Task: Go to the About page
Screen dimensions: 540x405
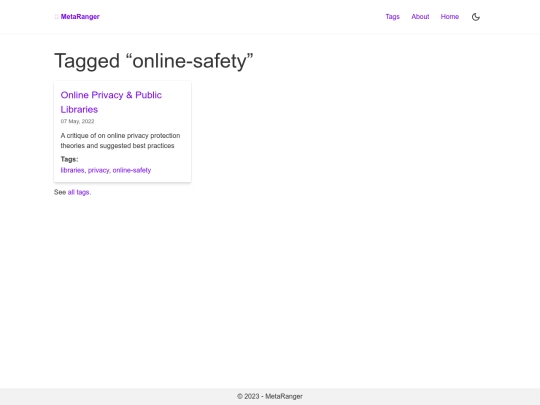Action: [x=420, y=17]
